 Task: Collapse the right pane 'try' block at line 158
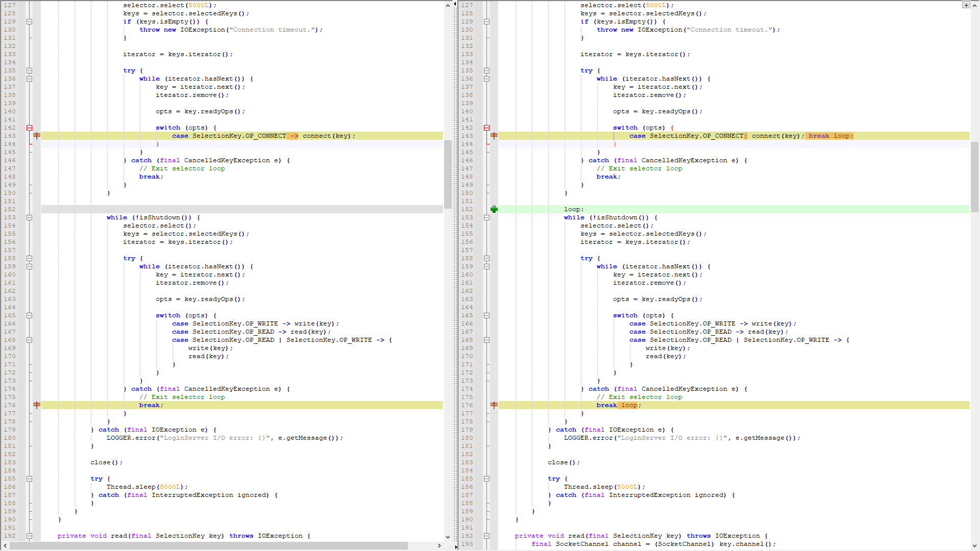point(487,258)
